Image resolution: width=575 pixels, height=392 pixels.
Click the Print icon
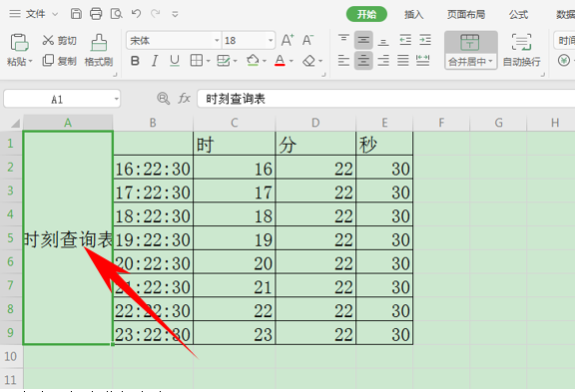pyautogui.click(x=96, y=14)
